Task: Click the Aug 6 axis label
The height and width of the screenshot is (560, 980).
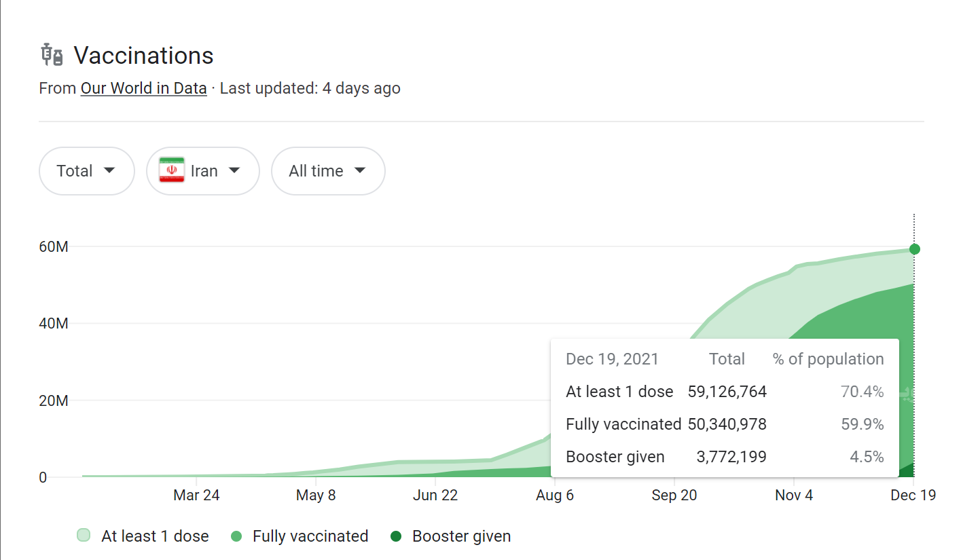Action: (555, 496)
